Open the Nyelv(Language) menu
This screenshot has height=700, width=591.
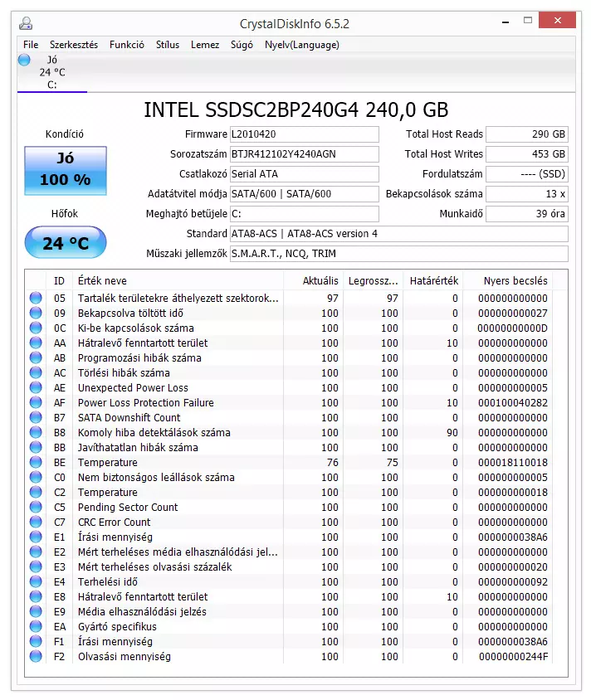point(302,45)
